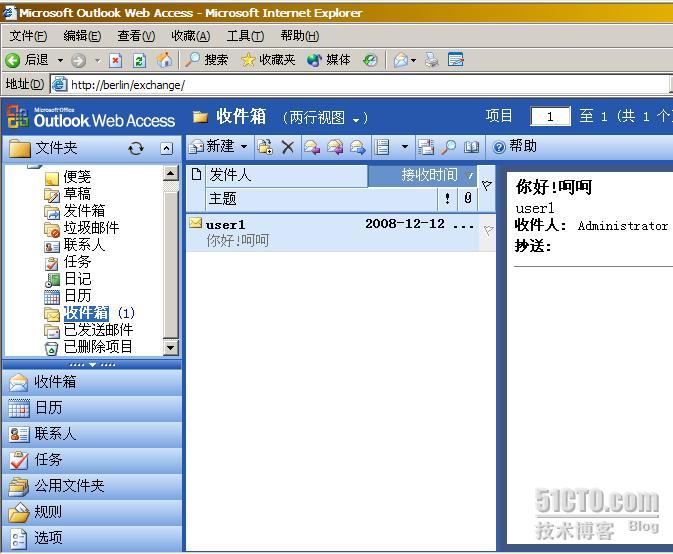Open the 帮助(H) menu
Screen dimensions: 673x554
(300, 36)
